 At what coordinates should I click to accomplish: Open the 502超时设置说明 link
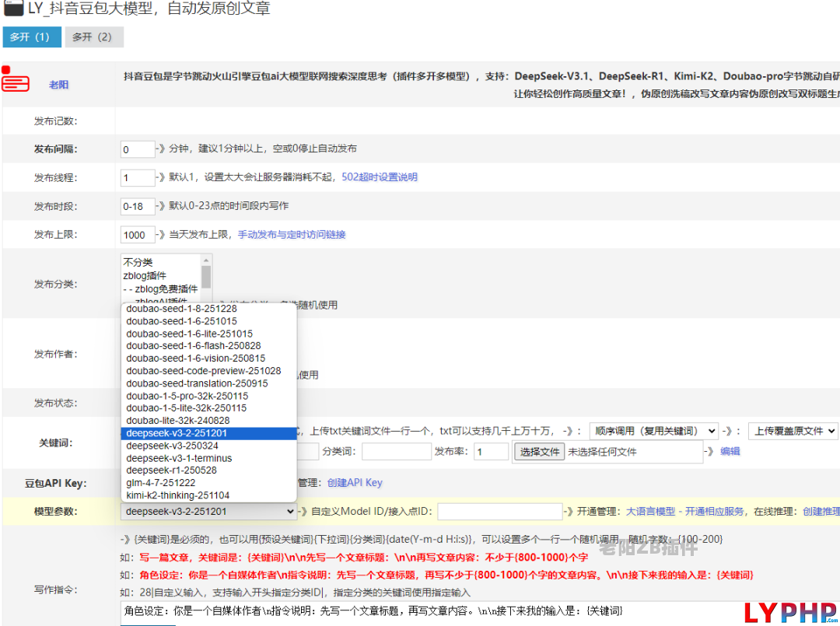[380, 177]
